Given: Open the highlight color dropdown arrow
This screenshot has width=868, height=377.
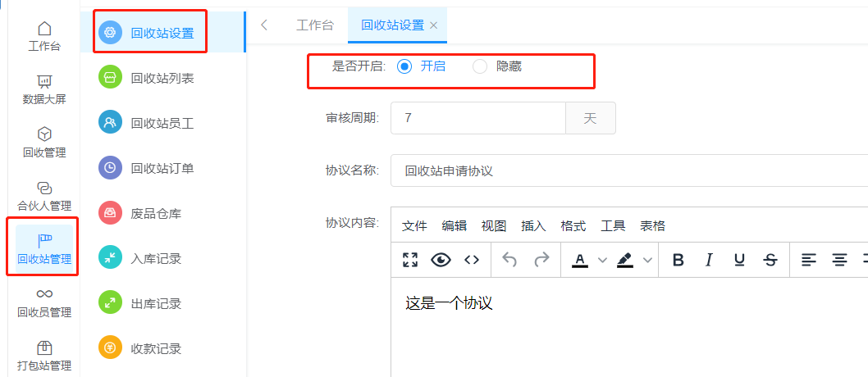Looking at the screenshot, I should click(x=647, y=260).
